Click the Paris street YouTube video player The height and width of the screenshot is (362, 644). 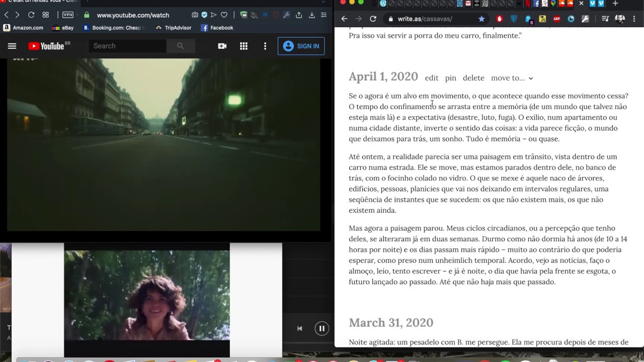[x=164, y=144]
